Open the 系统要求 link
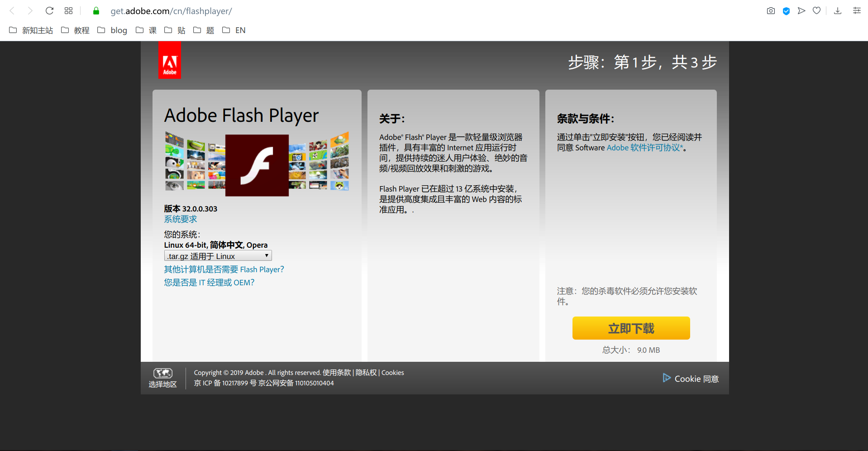Screen dimensions: 868x451 (180, 219)
